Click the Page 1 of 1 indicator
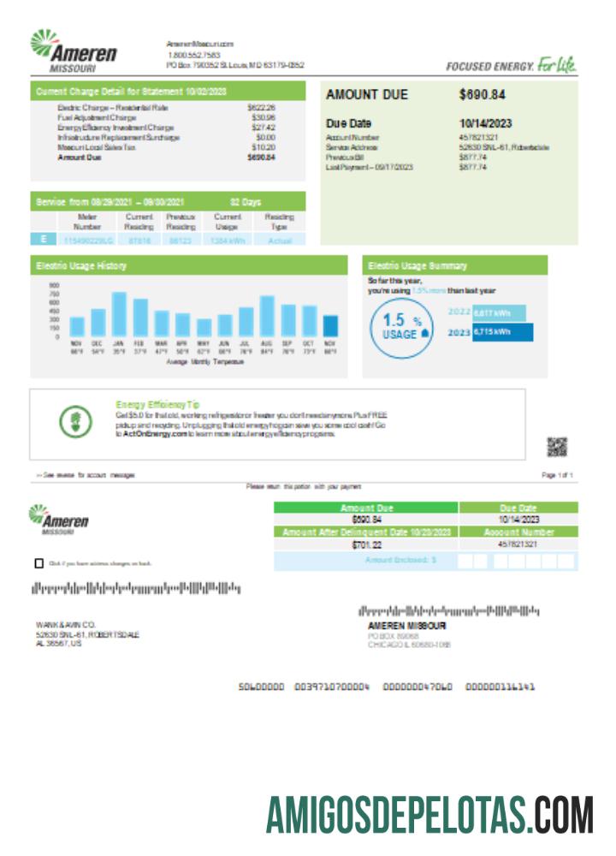 (557, 475)
